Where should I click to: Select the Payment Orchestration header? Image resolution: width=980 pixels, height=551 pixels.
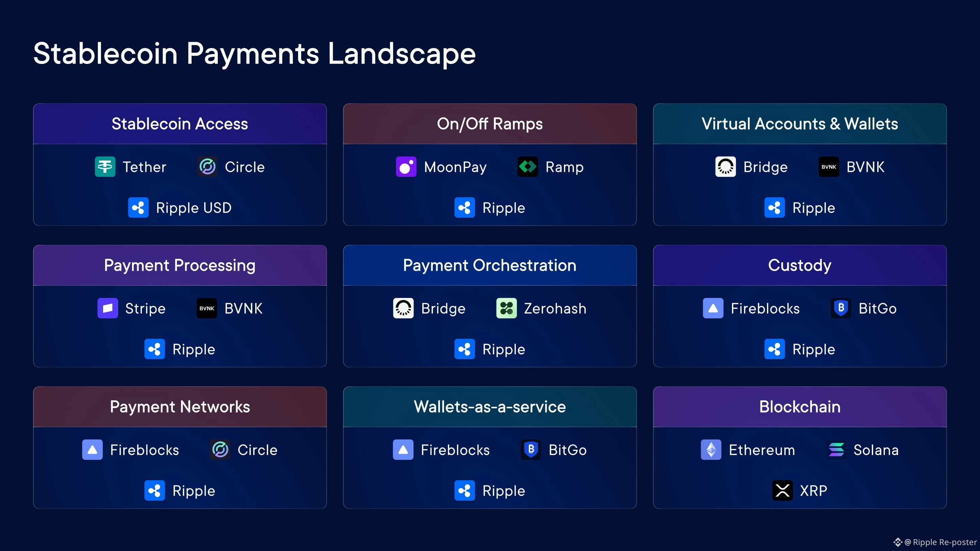click(490, 265)
